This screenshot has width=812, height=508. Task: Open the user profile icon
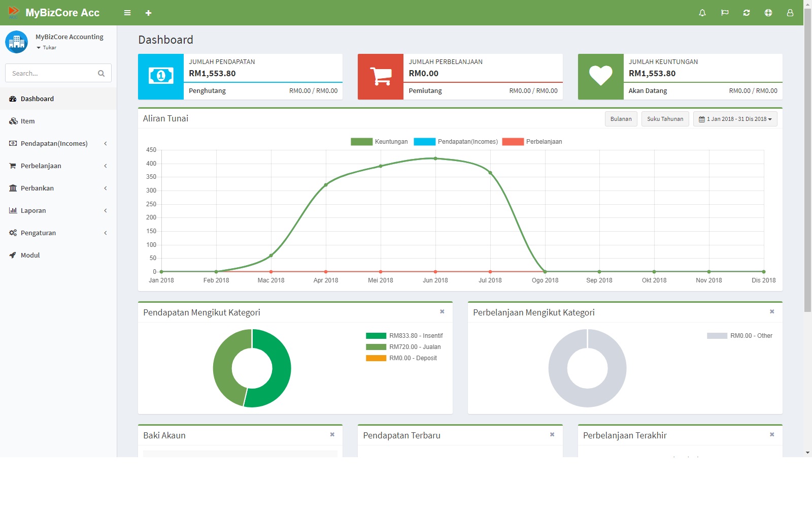pos(790,13)
